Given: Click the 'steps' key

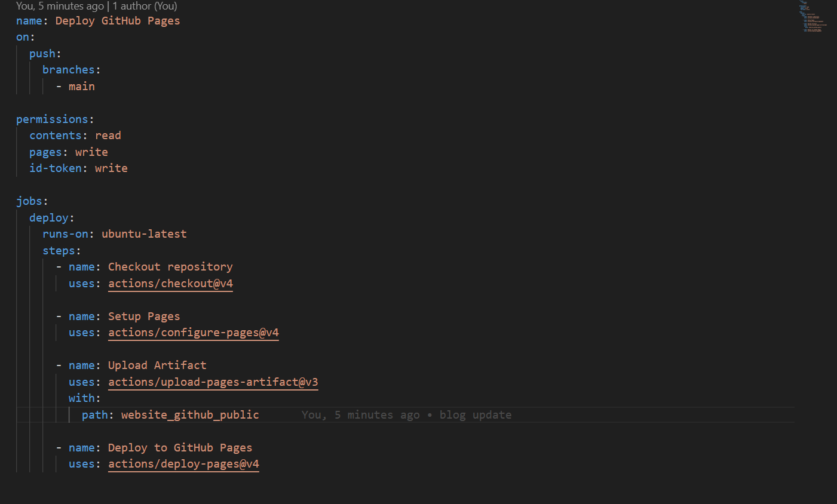Looking at the screenshot, I should (x=59, y=251).
